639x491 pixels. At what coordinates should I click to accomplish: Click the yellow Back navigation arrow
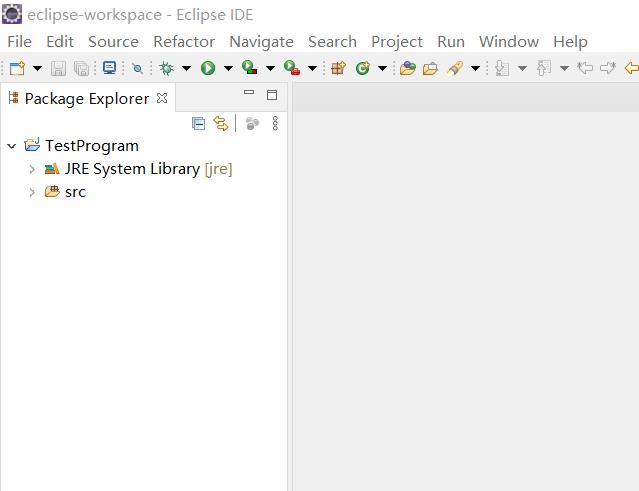[x=632, y=68]
